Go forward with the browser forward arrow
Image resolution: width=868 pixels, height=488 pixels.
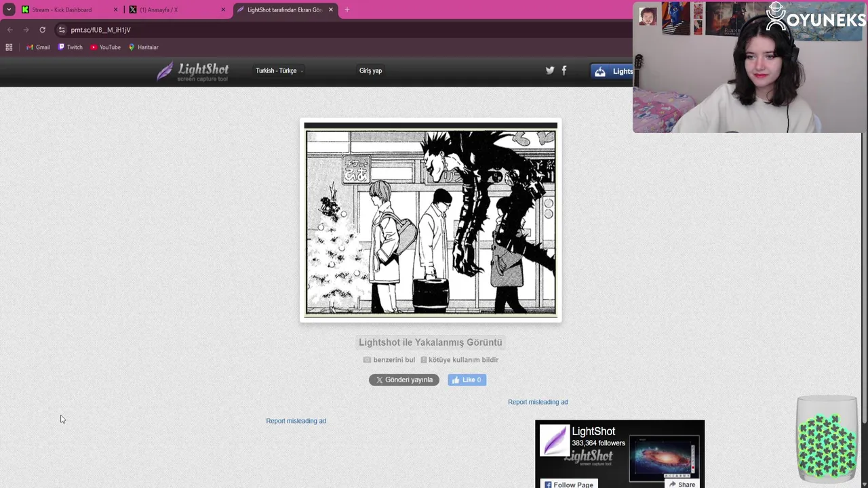pyautogui.click(x=26, y=30)
